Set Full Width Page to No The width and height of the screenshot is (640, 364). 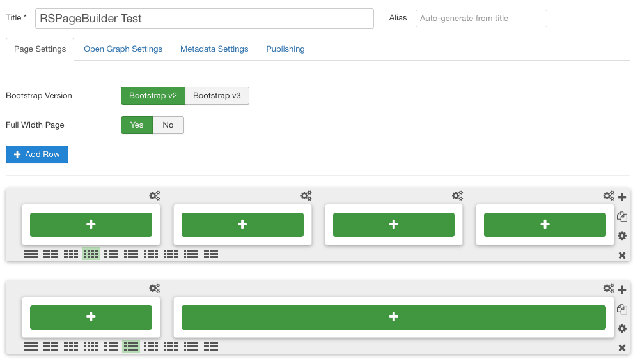click(x=168, y=125)
